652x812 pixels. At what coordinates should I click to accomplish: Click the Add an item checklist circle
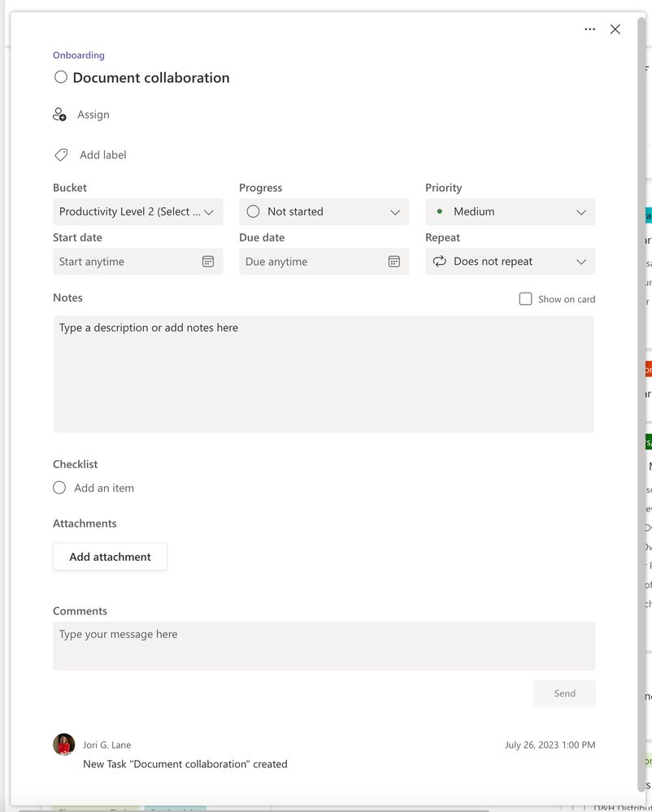(59, 488)
